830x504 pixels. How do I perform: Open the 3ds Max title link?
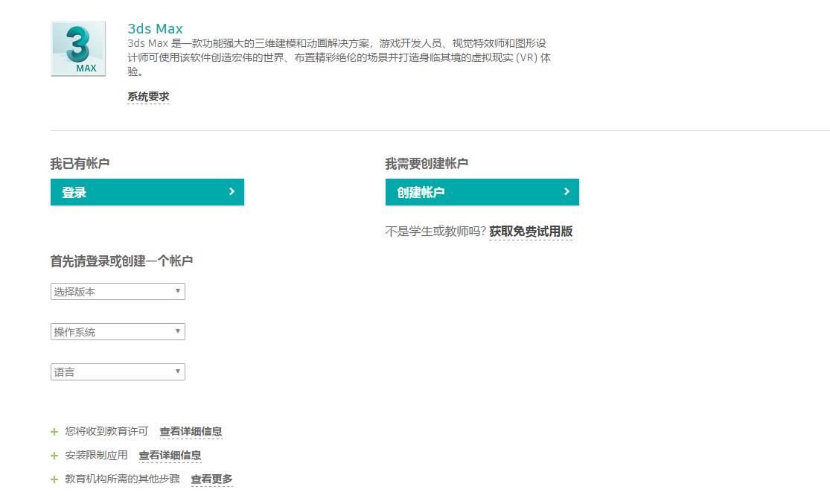click(x=155, y=28)
